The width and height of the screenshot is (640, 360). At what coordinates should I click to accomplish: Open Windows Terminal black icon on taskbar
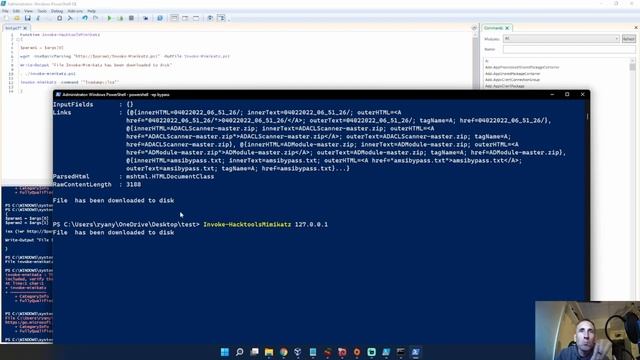(401, 352)
